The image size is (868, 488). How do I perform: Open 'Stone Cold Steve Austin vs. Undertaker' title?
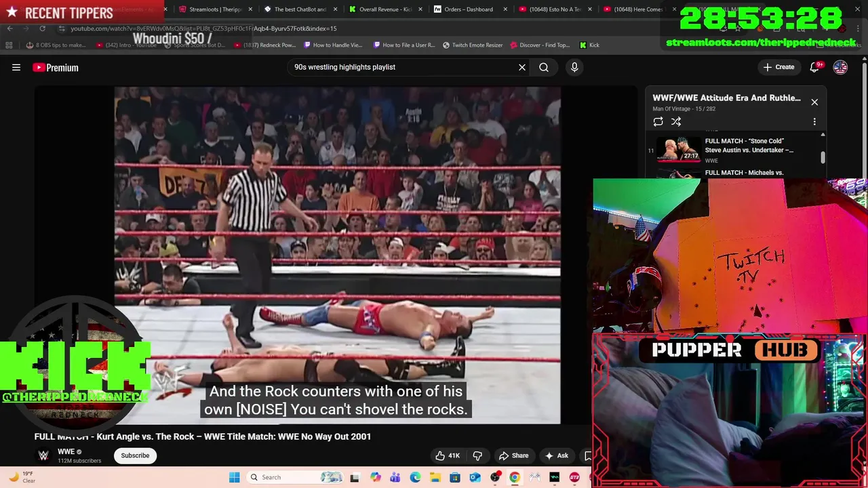point(749,146)
